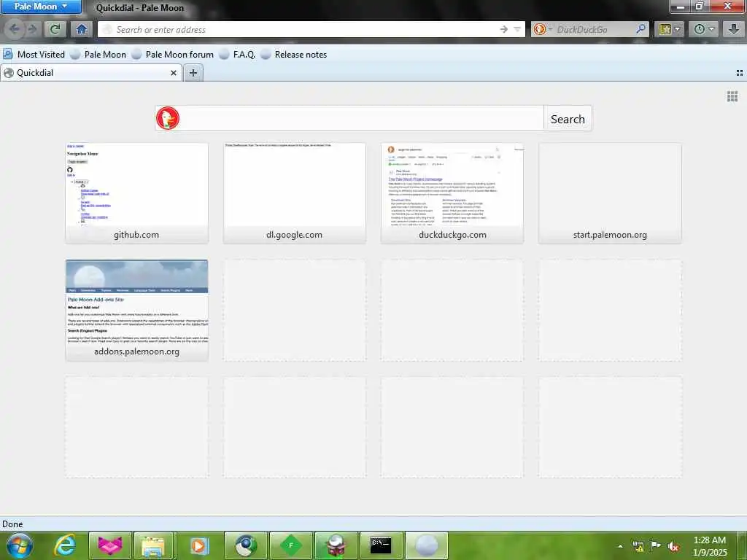Image resolution: width=747 pixels, height=560 pixels.
Task: Go back with the back arrow button
Action: pyautogui.click(x=15, y=29)
